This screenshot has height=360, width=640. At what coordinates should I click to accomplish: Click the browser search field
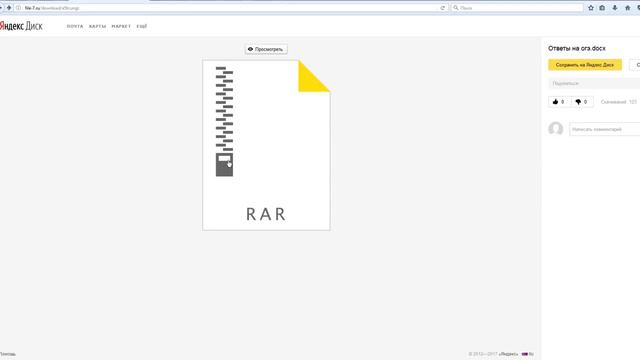[x=517, y=8]
